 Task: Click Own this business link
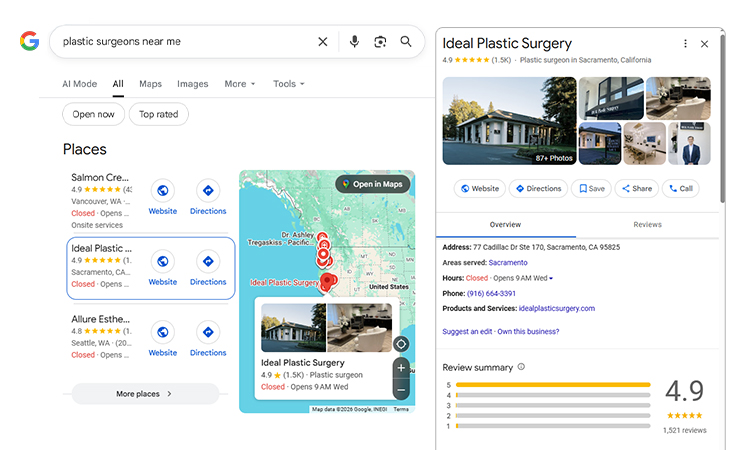point(528,331)
